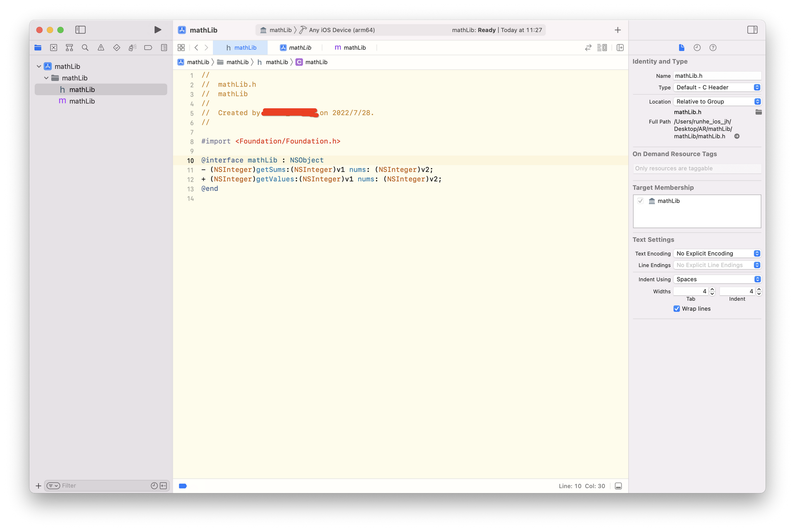
Task: Click the plus library button in toolbar
Action: 618,30
